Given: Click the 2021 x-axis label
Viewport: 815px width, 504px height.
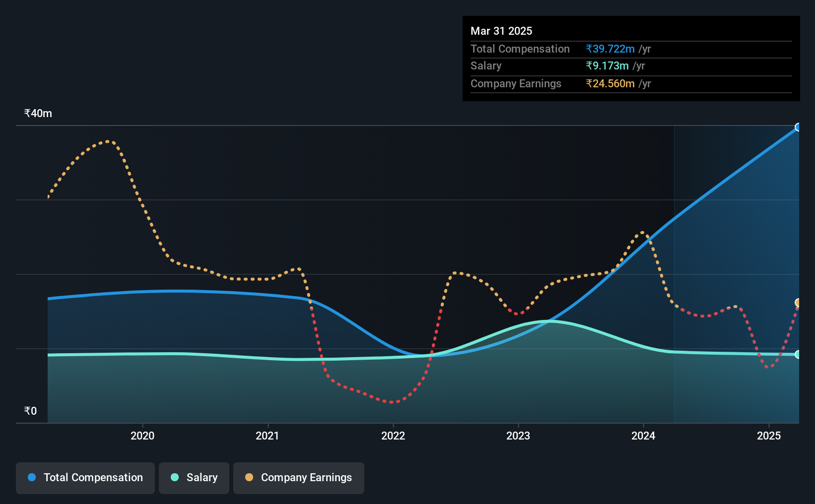Looking at the screenshot, I should point(268,436).
